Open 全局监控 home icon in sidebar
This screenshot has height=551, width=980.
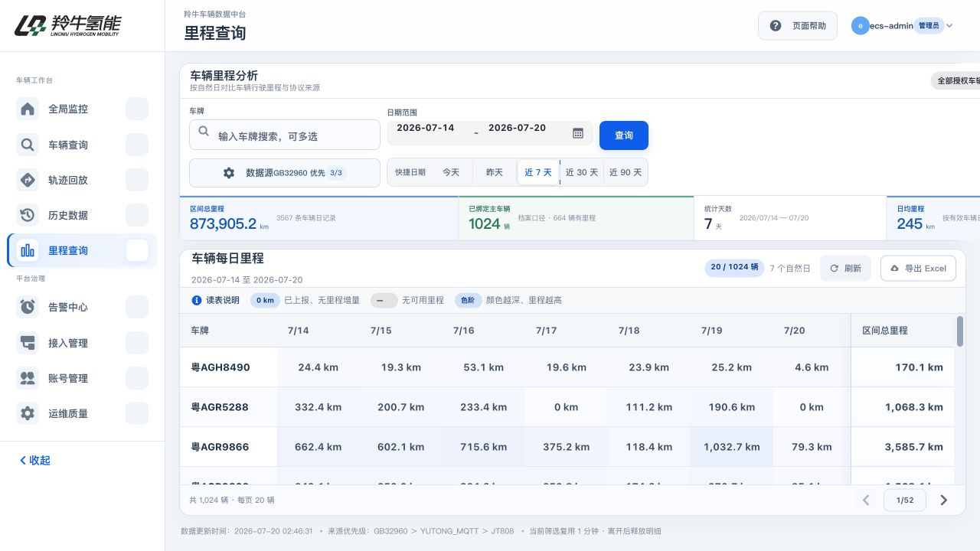tap(28, 109)
